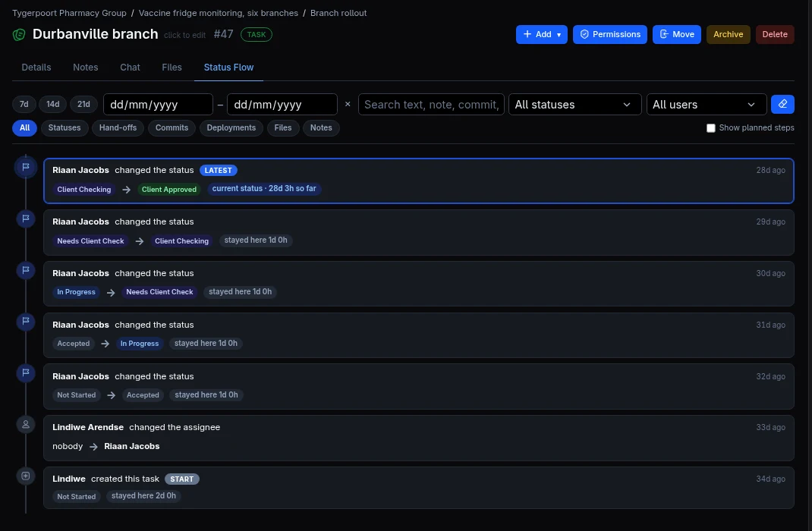Open the Branch rollout breadcrumb
The image size is (812, 531).
[338, 13]
